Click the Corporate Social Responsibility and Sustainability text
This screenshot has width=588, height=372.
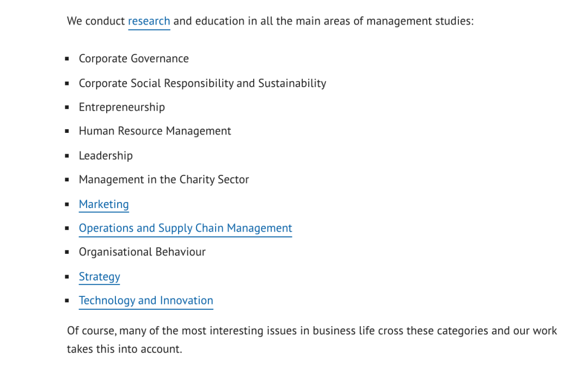(202, 83)
